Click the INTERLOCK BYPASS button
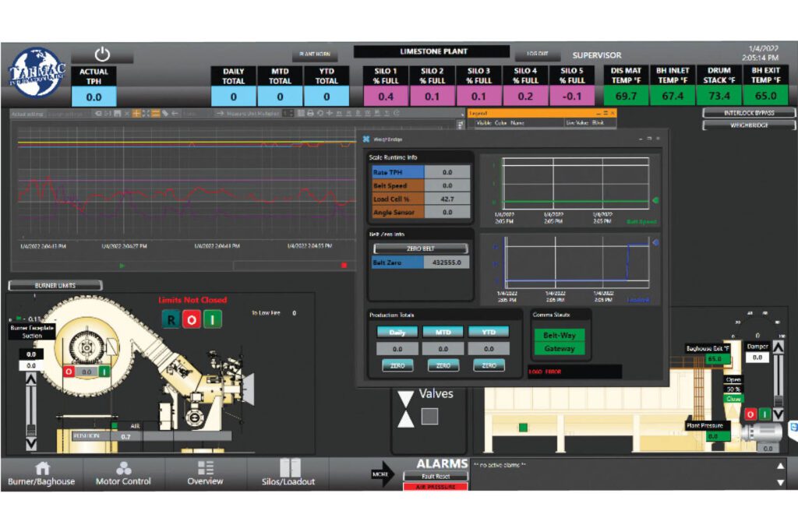This screenshot has width=798, height=532. (x=749, y=113)
